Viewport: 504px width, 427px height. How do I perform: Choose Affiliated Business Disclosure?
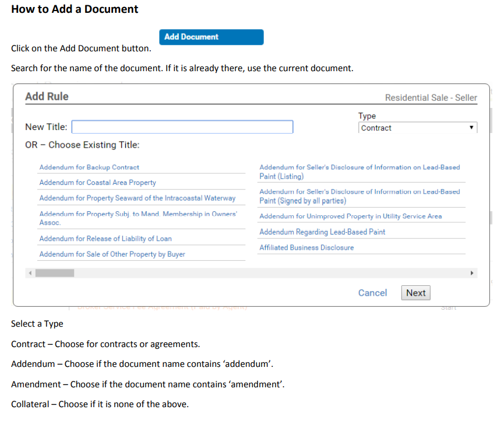306,247
